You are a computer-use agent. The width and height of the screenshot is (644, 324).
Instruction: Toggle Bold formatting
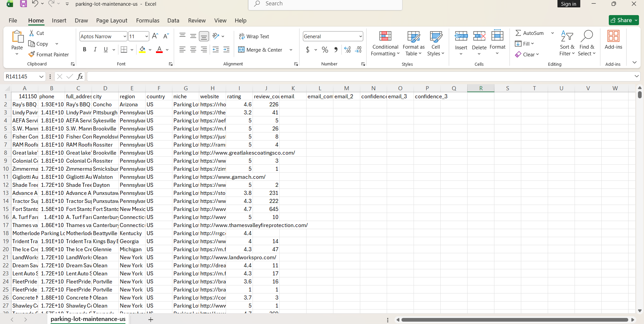coord(85,50)
